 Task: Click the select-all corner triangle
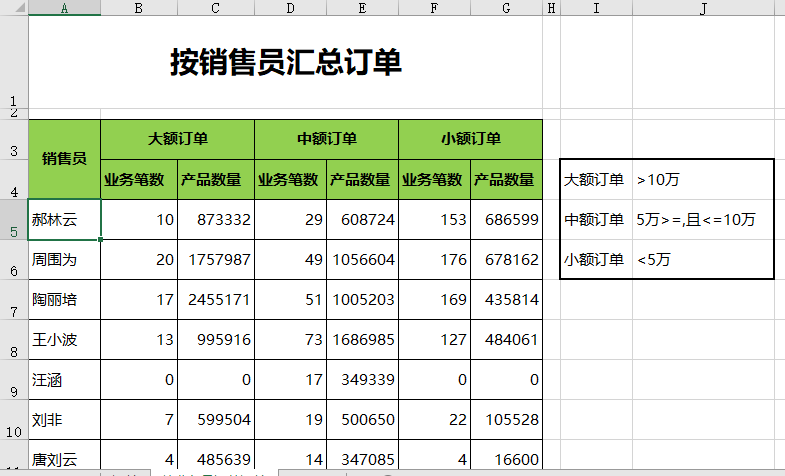(14, 8)
